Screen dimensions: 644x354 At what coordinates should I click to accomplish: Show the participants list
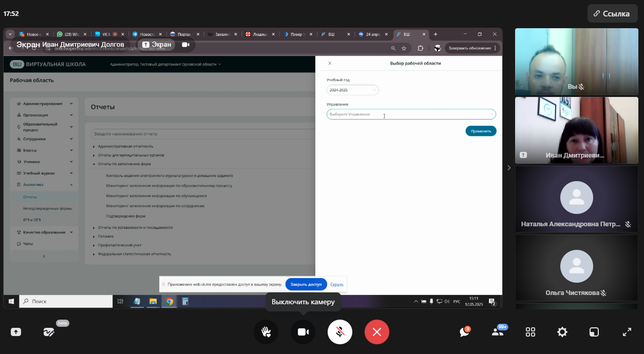point(497,332)
